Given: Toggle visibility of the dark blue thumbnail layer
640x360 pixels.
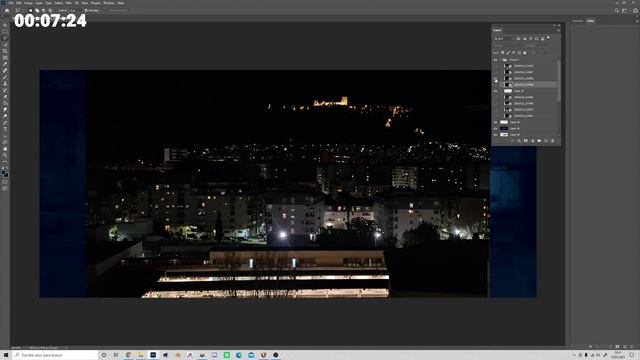Looking at the screenshot, I should tap(496, 128).
